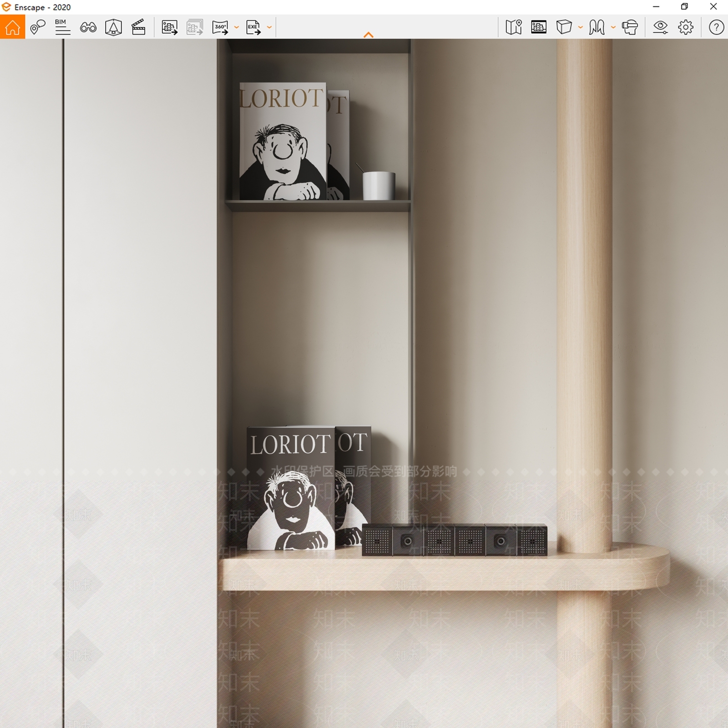The width and height of the screenshot is (728, 728).
Task: Expand the 360° panorama dropdown arrow
Action: [236, 27]
